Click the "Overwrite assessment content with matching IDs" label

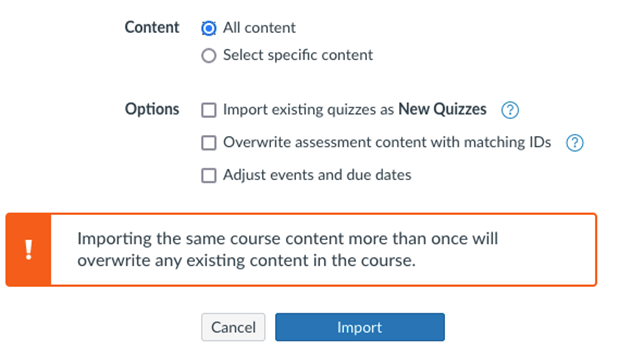pos(387,142)
